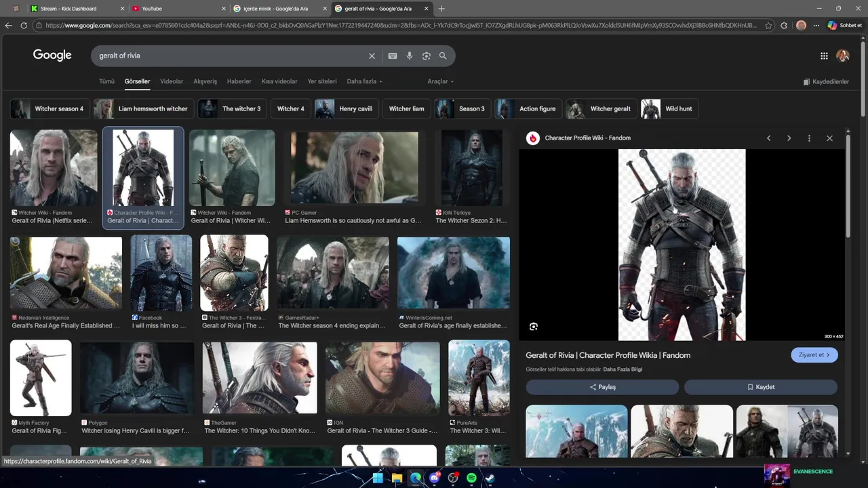This screenshot has height=488, width=868.
Task: Show the next image in preview panel
Action: tap(789, 138)
